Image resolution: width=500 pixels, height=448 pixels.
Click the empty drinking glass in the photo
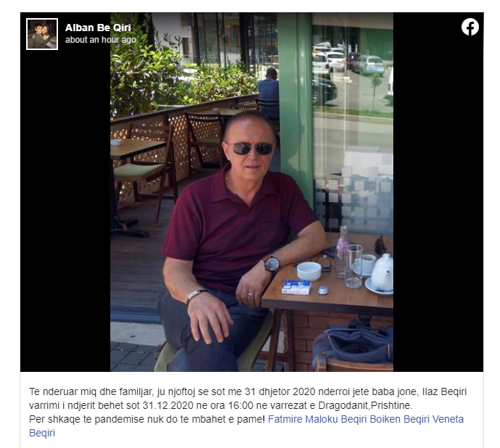(353, 266)
